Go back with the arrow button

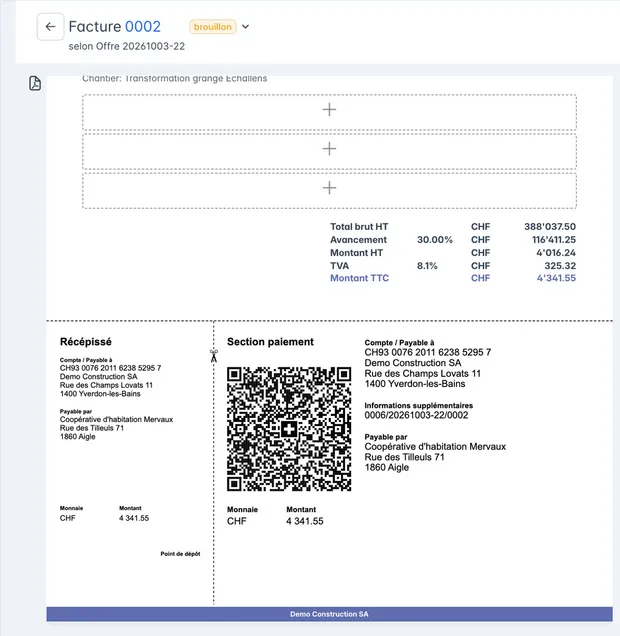point(50,27)
